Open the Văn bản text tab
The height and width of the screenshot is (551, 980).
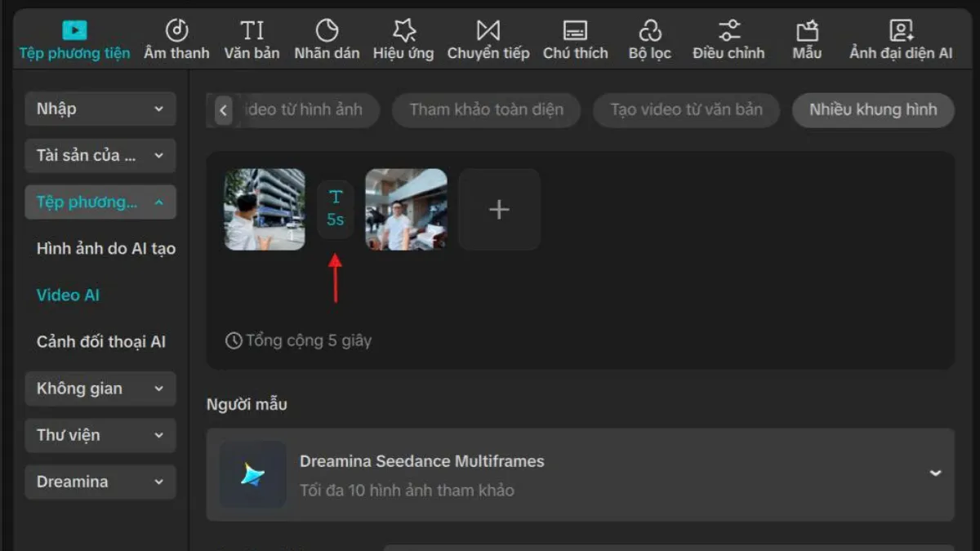[x=252, y=40]
